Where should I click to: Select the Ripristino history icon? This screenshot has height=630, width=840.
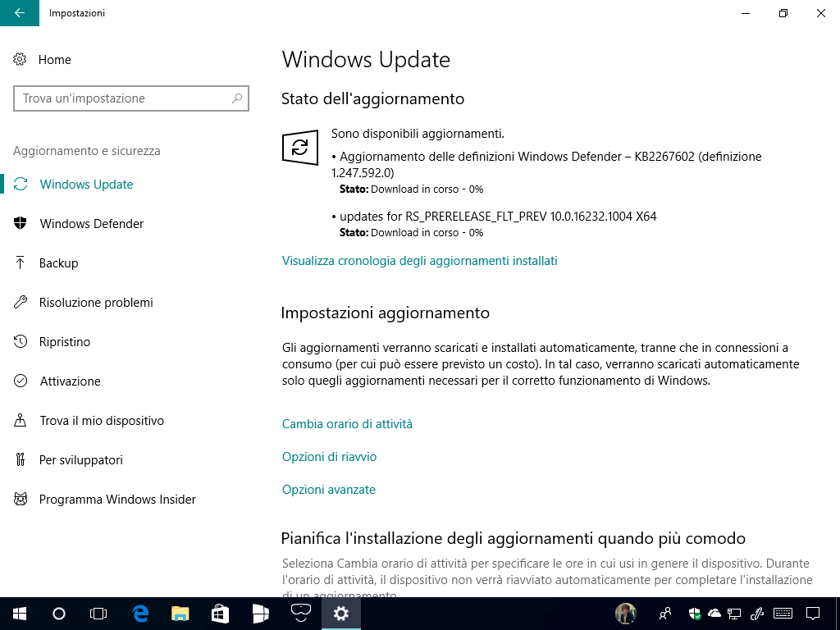click(21, 342)
